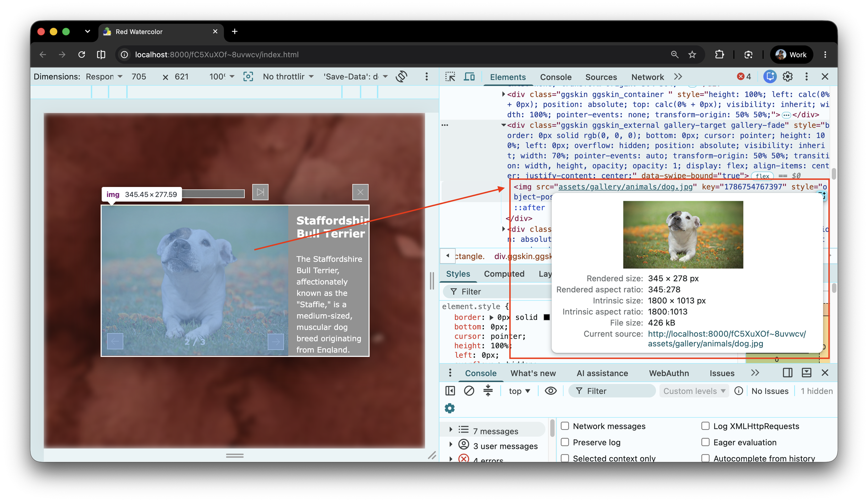Viewport: 868px width, 502px height.
Task: Open DevTools customize three-dot menu
Action: pyautogui.click(x=807, y=77)
